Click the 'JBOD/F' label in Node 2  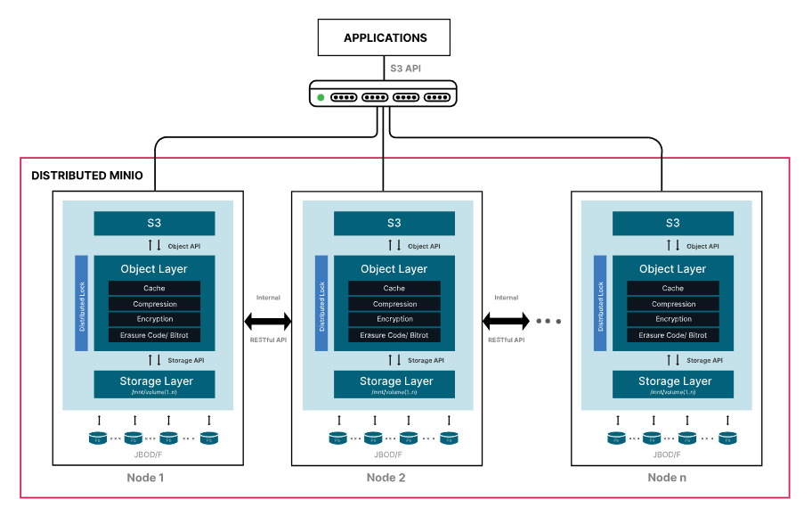[x=388, y=455]
